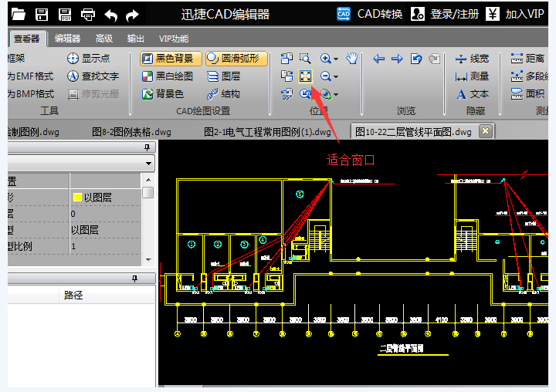This screenshot has height=392, width=556.
Task: Click 适合窗口 fit to window icon
Action: pos(305,76)
